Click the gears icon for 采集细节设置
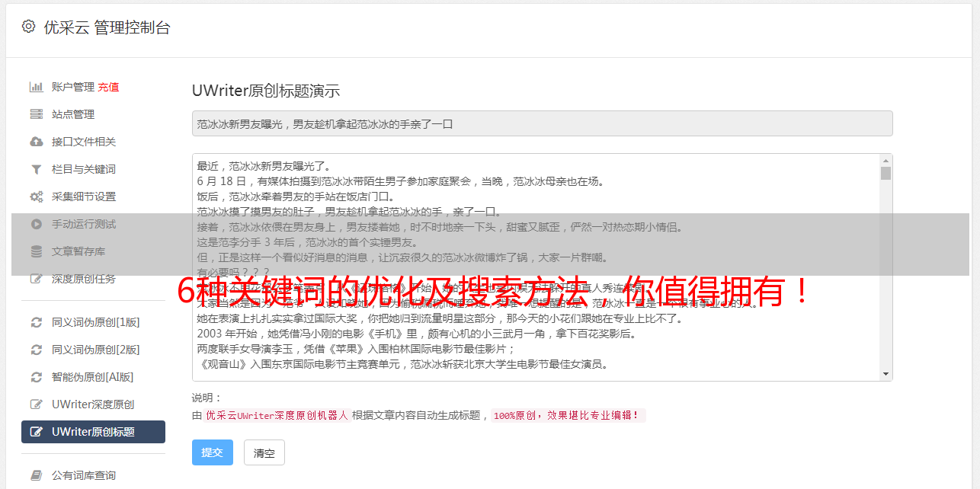The width and height of the screenshot is (980, 489). click(36, 197)
